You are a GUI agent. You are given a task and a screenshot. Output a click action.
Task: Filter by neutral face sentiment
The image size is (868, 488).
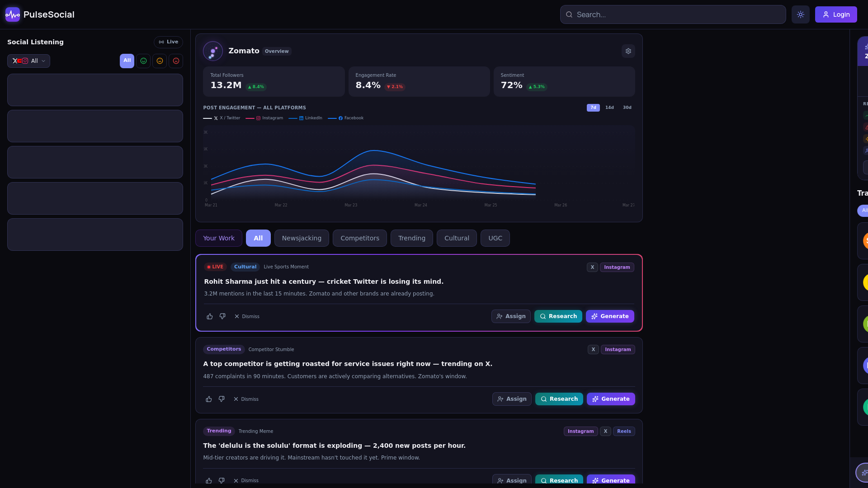click(160, 61)
